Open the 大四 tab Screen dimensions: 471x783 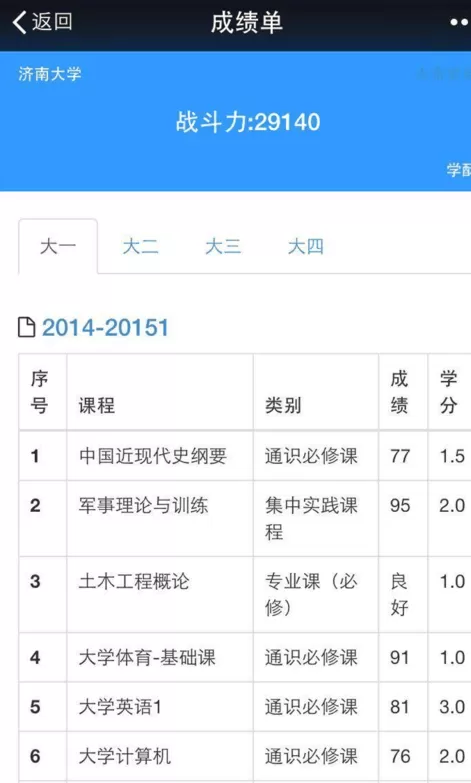tap(306, 246)
